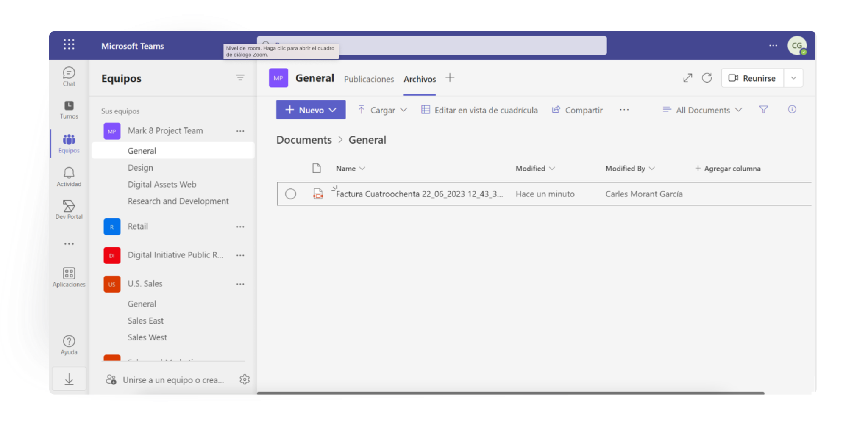
Task: Click the Ayuda help icon
Action: 69,345
